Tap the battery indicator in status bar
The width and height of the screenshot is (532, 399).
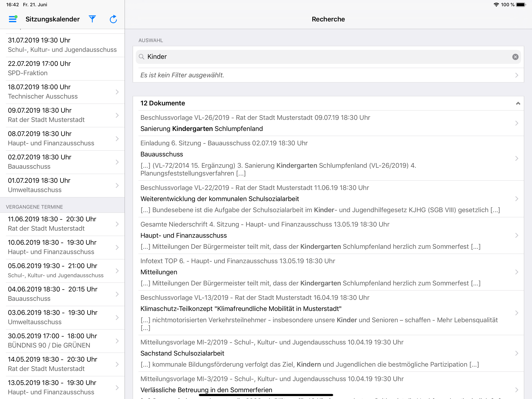(x=521, y=4)
